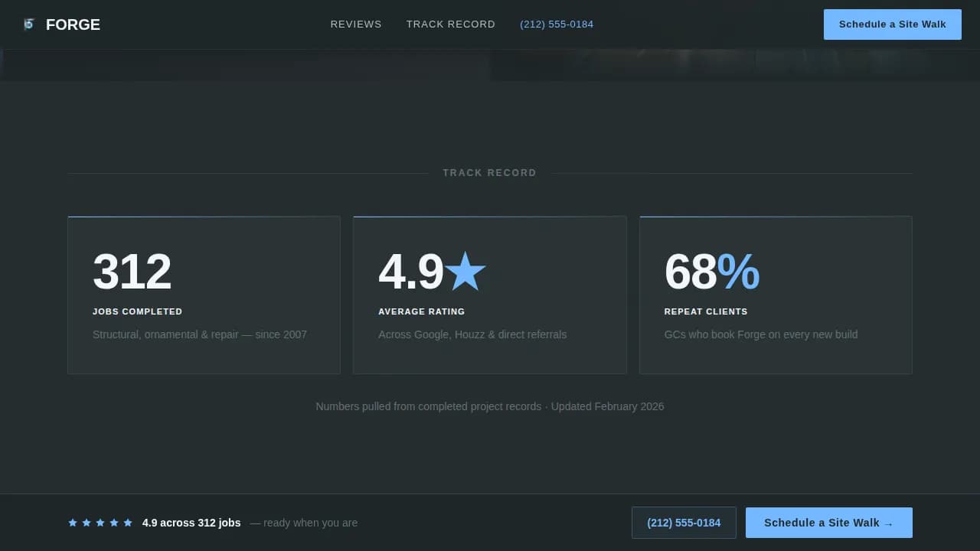
Task: Click the 312 jobs figure
Action: [132, 272]
